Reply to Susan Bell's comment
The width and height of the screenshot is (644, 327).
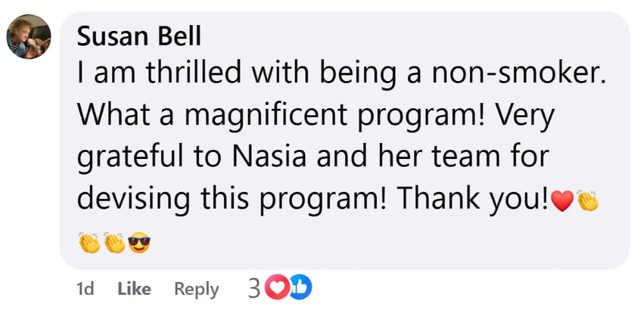pos(196,289)
